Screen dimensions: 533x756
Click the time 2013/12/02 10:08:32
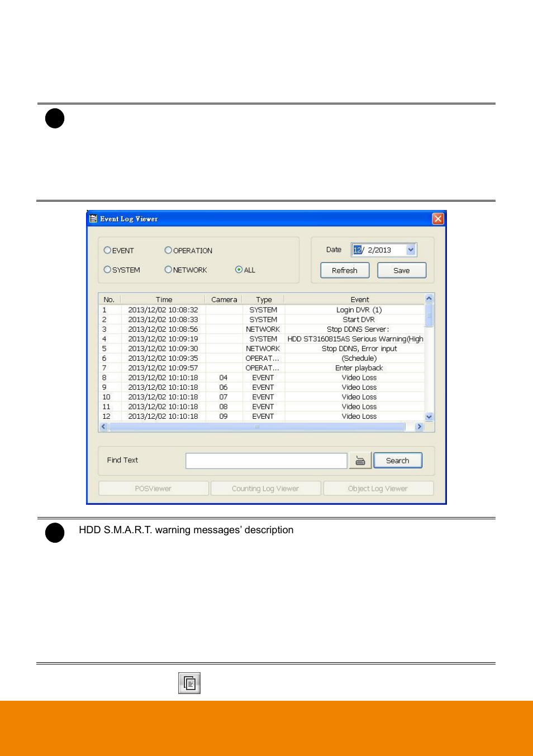click(163, 310)
